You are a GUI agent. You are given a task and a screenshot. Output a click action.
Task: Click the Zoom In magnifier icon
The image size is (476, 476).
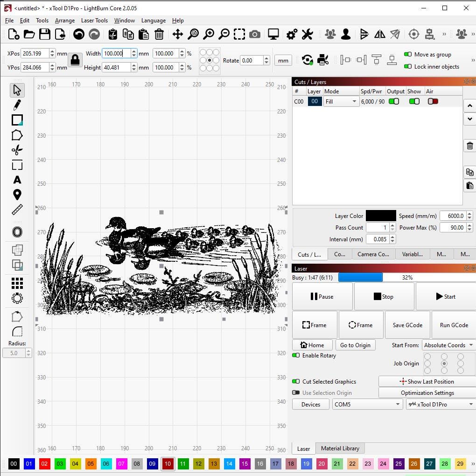(209, 35)
